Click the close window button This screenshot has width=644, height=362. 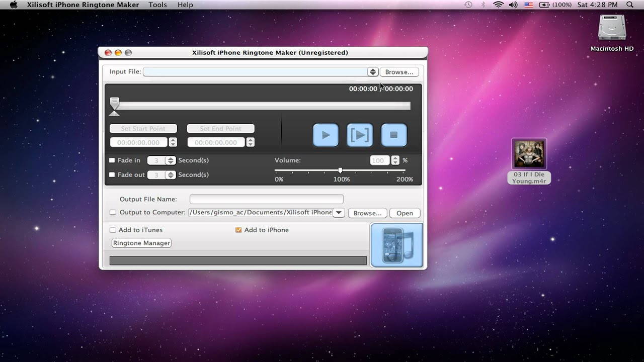pos(108,53)
